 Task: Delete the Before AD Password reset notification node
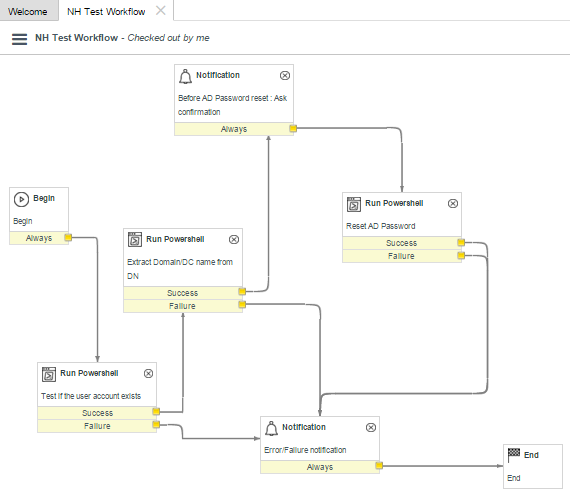click(285, 75)
